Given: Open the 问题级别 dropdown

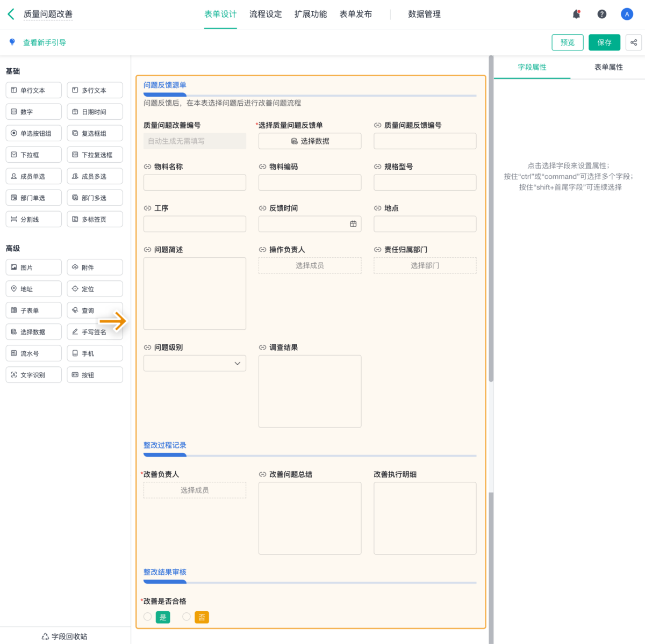Looking at the screenshot, I should tap(195, 364).
